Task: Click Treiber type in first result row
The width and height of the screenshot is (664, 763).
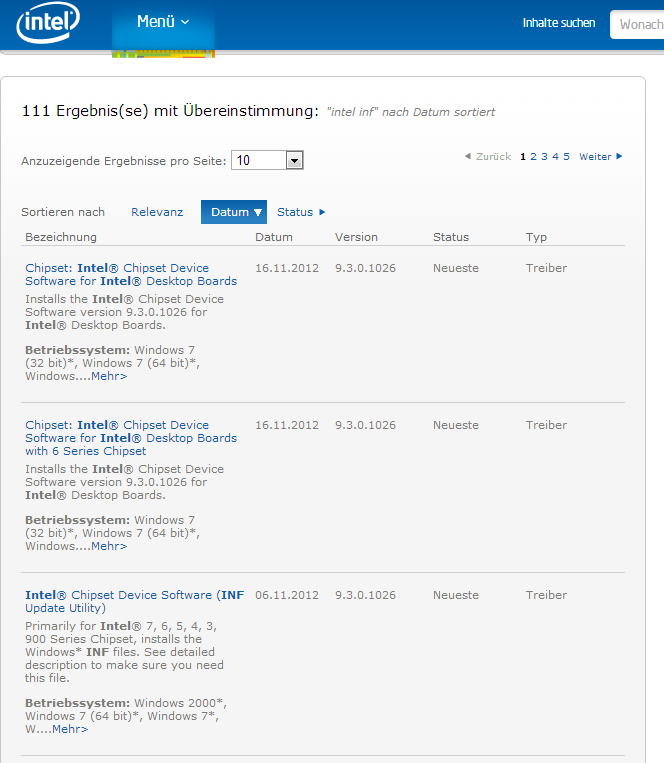Action: pos(546,268)
